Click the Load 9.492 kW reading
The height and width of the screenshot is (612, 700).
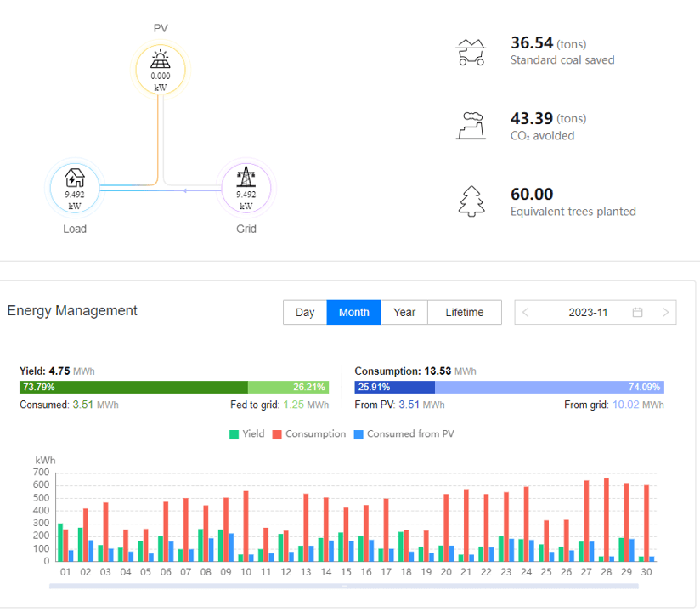75,200
